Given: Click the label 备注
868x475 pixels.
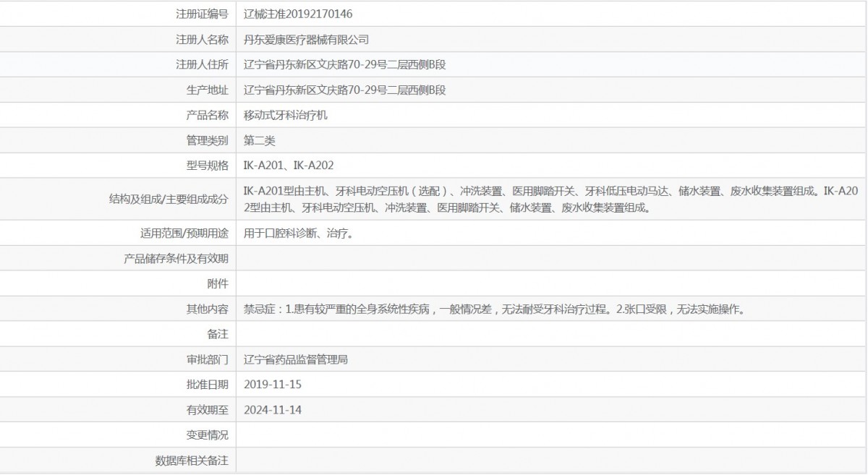Looking at the screenshot, I should coord(218,334).
